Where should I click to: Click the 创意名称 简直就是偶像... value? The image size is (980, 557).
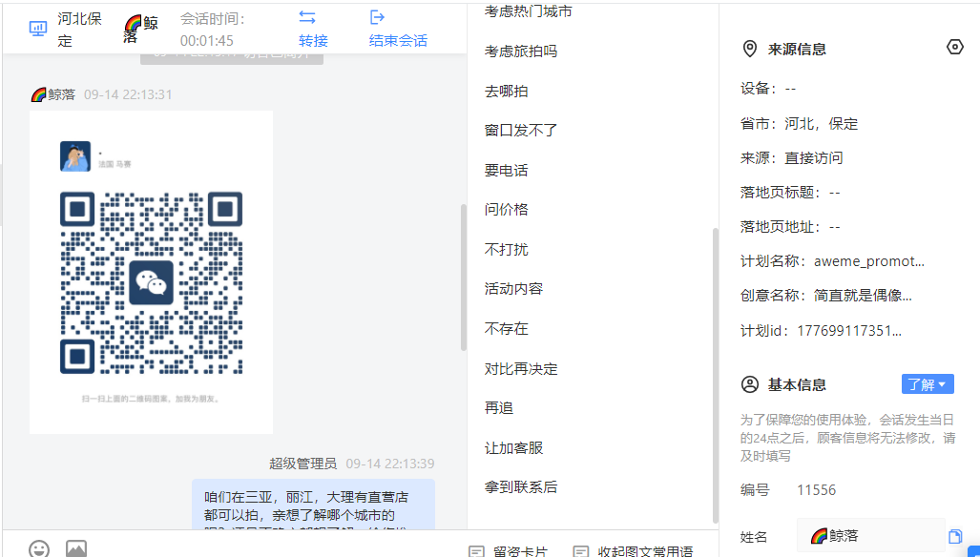click(863, 296)
